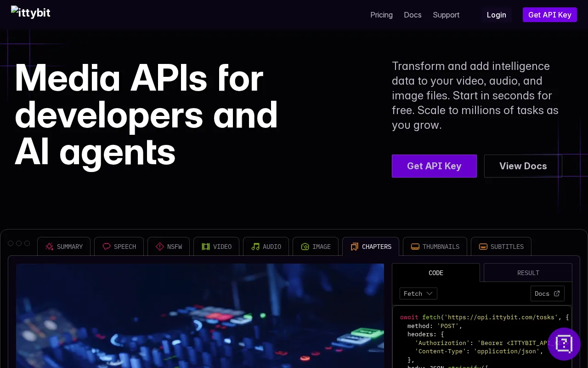Select the Subtitles tab

tap(501, 247)
